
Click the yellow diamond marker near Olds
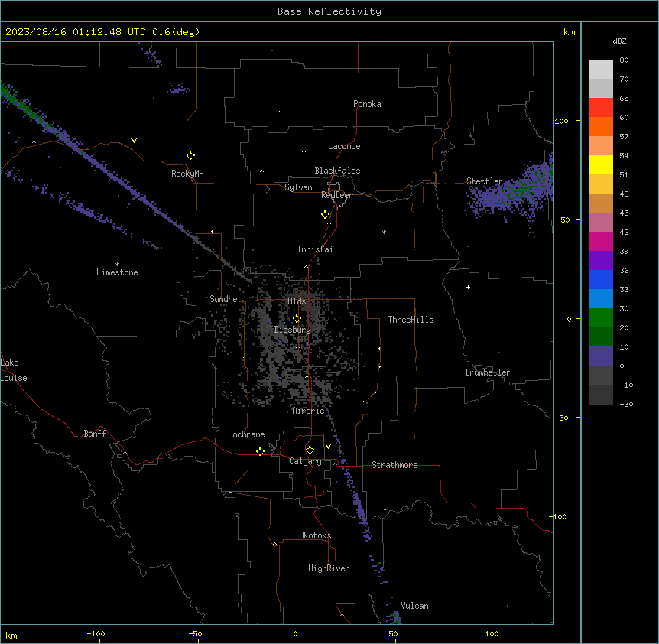click(297, 319)
